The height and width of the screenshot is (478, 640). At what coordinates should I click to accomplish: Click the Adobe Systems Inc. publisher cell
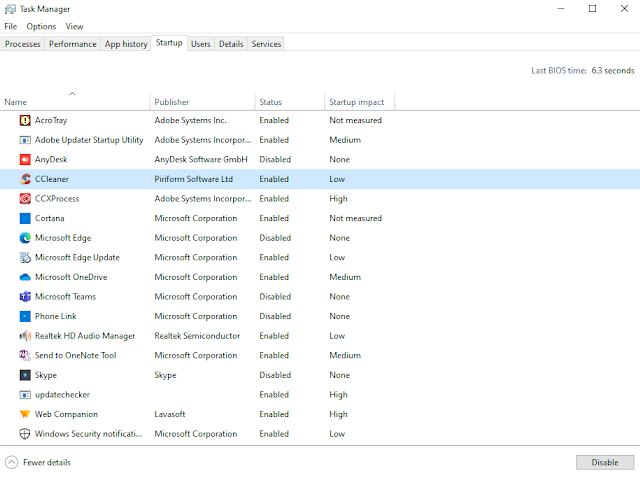pyautogui.click(x=190, y=120)
